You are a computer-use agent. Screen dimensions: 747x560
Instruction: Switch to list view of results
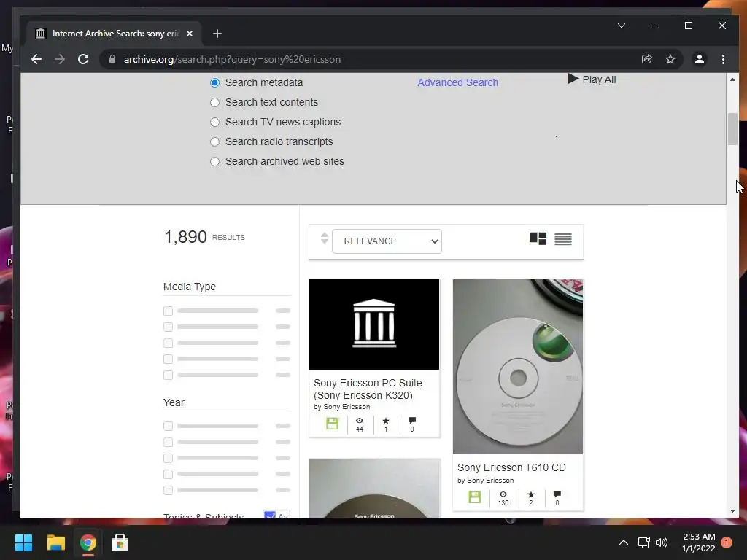(x=563, y=238)
